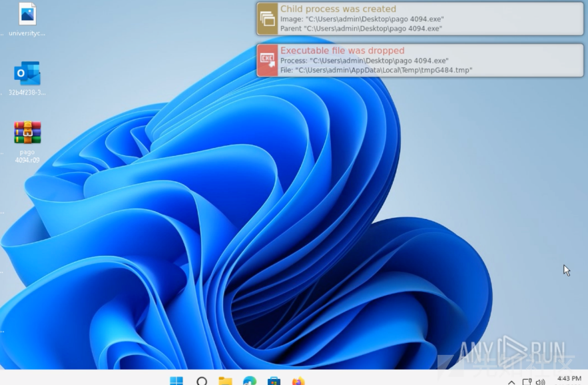Click the Process path line for pago 4094.exe
Screen dimensions: 588x385
point(364,61)
